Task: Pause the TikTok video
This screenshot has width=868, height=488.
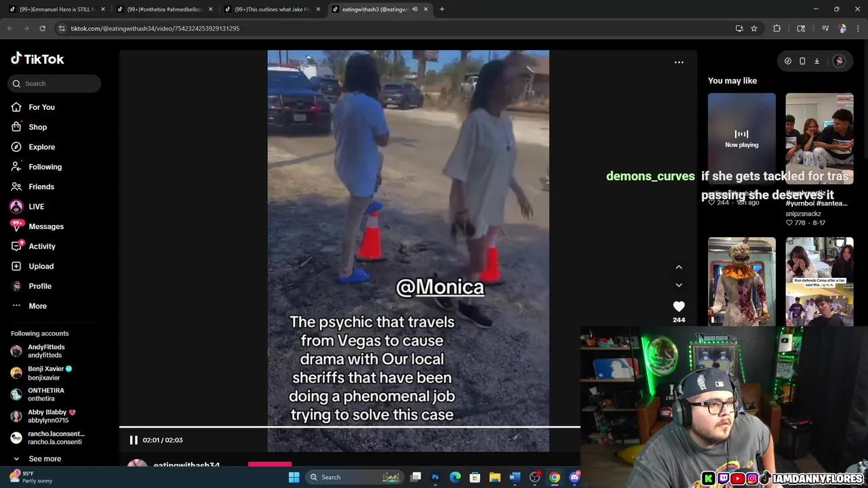Action: click(x=134, y=440)
